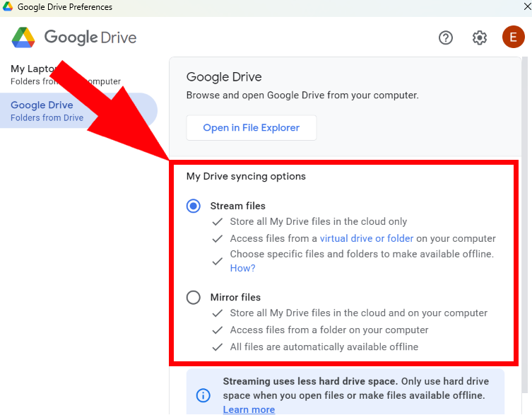Close the Google Drive Preferences window
The image size is (532, 420).
(x=527, y=6)
